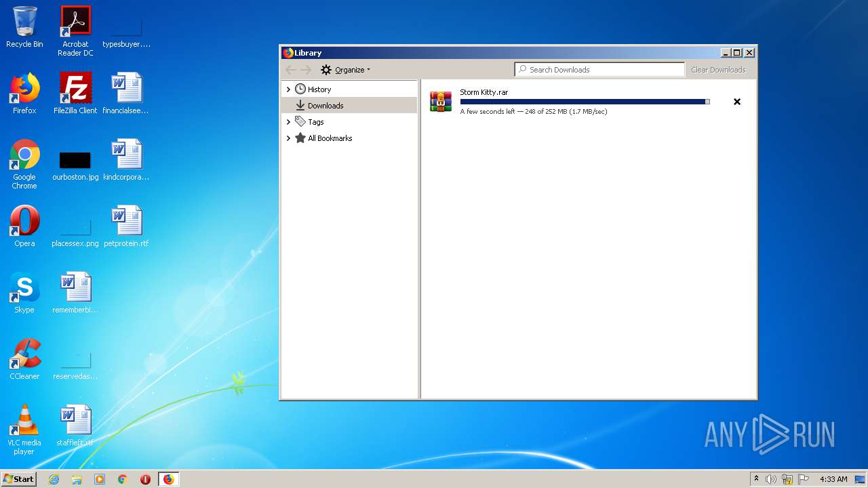Click the 4:33 AM clock
The image size is (868, 488).
tap(833, 479)
